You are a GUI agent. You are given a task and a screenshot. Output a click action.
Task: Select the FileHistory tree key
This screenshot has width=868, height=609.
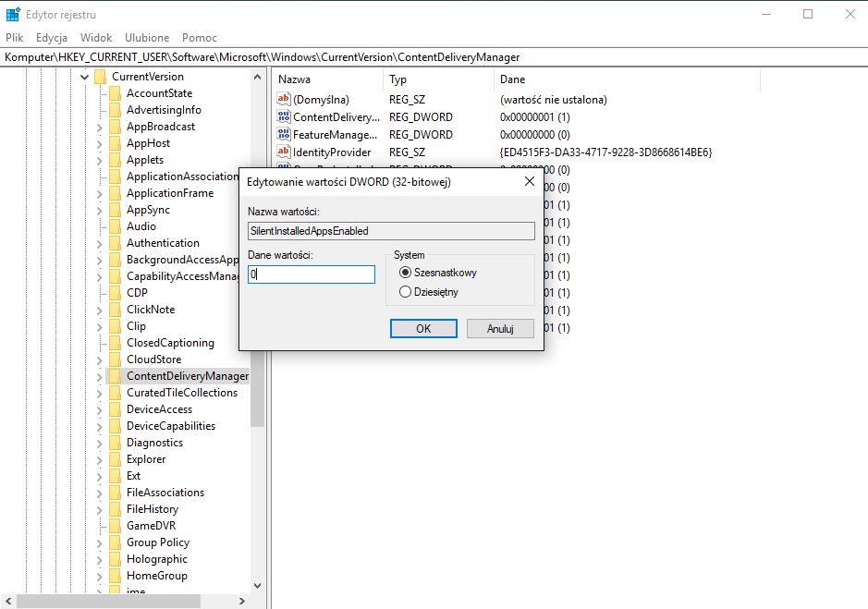coord(153,509)
